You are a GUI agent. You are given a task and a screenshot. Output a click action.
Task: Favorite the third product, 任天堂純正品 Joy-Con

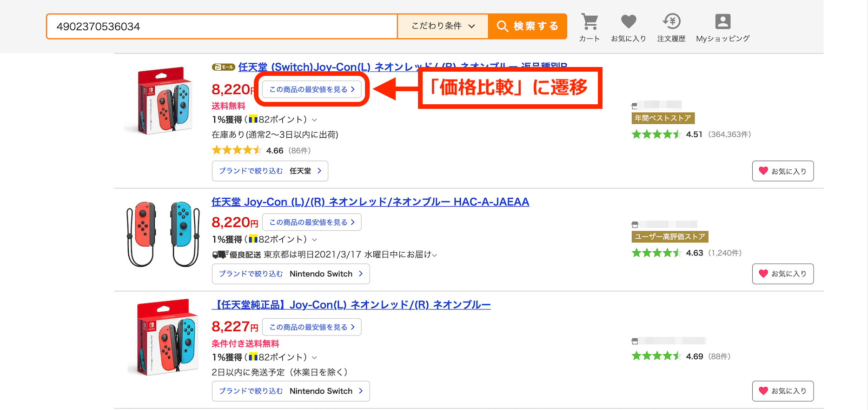point(782,391)
